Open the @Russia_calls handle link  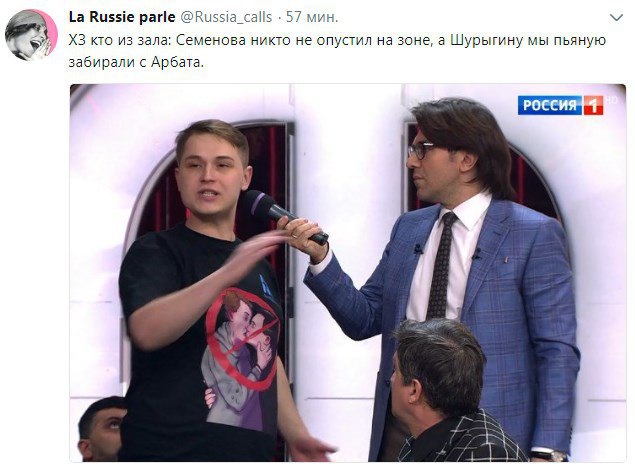point(226,17)
